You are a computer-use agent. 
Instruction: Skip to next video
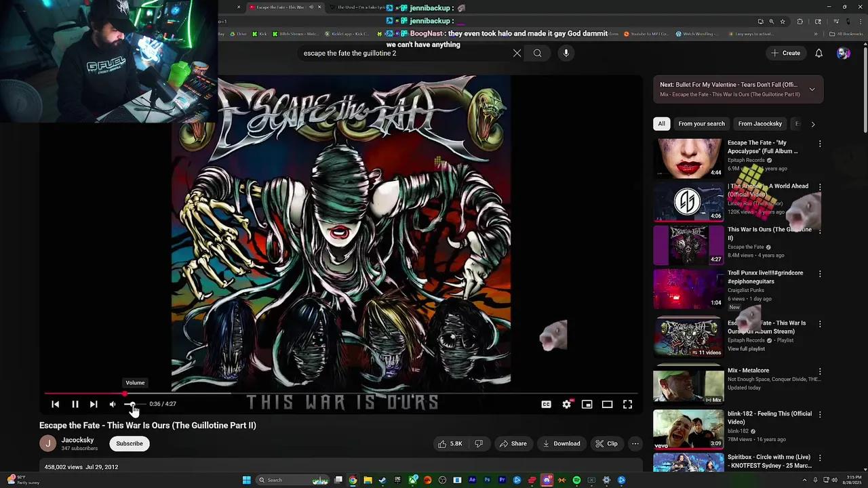[x=94, y=404]
